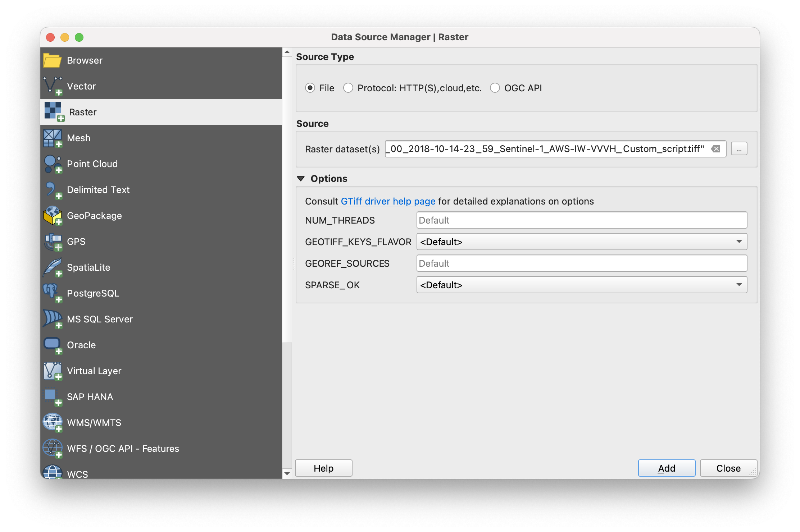
Task: Click the NUM_THREADS input field
Action: [582, 220]
